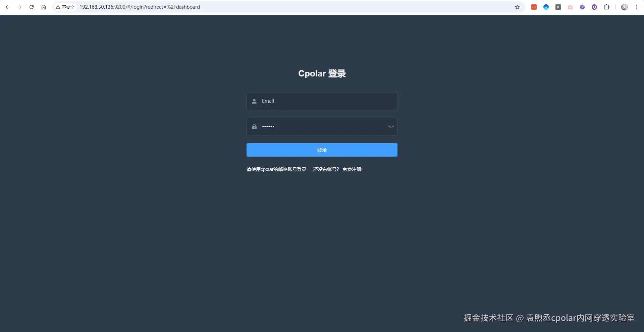644x332 pixels.
Task: Click the password input field
Action: [x=322, y=127]
